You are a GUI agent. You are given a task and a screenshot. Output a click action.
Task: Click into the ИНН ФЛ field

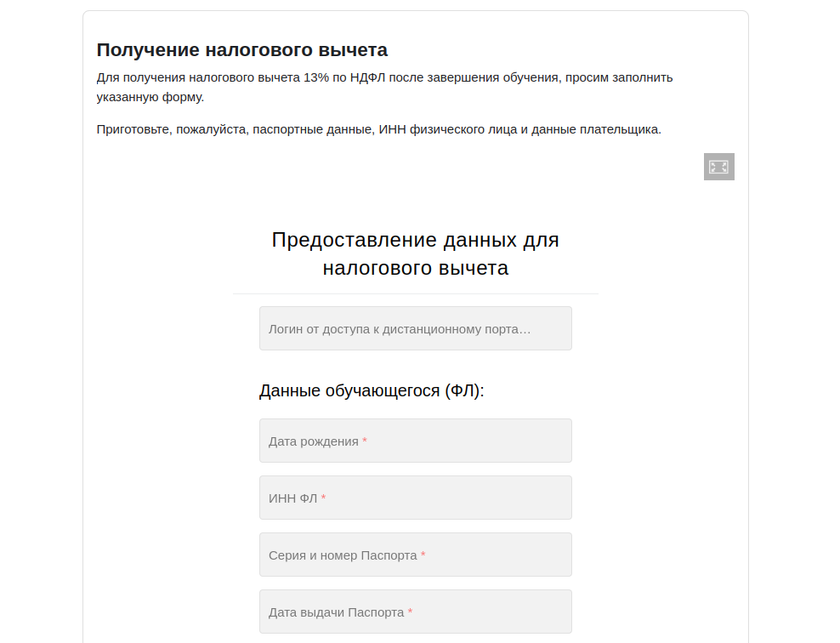click(415, 498)
